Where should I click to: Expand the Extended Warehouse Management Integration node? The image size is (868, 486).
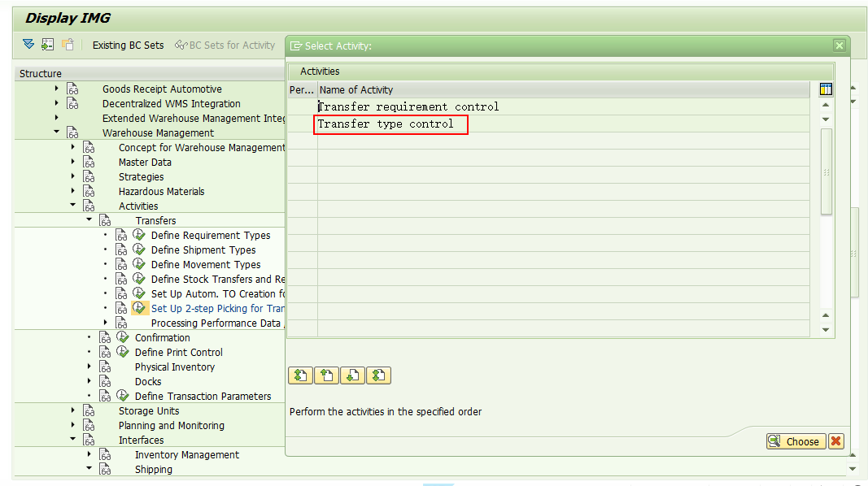(x=56, y=118)
